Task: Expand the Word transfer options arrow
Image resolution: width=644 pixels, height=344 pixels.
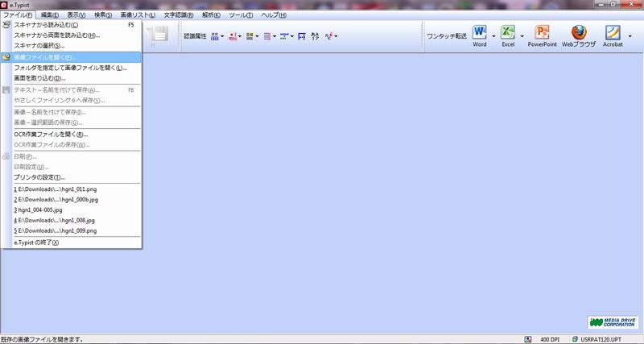Action: 493,36
